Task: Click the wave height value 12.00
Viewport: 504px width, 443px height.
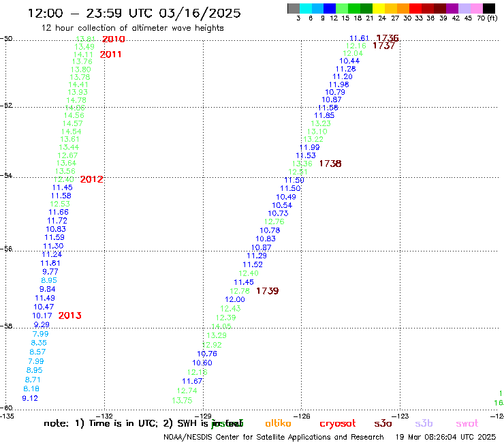Action: pos(235,299)
